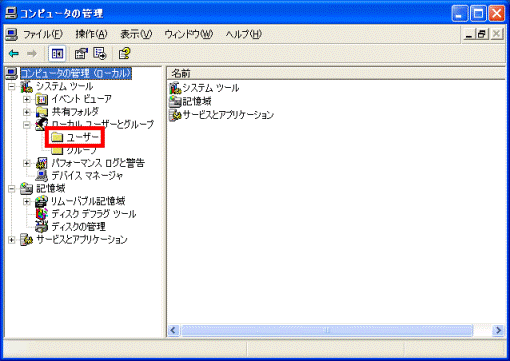Viewport: 510px width, 361px height.
Task: Click ローカル ユーザーとグループ icon in tree
Action: point(42,124)
